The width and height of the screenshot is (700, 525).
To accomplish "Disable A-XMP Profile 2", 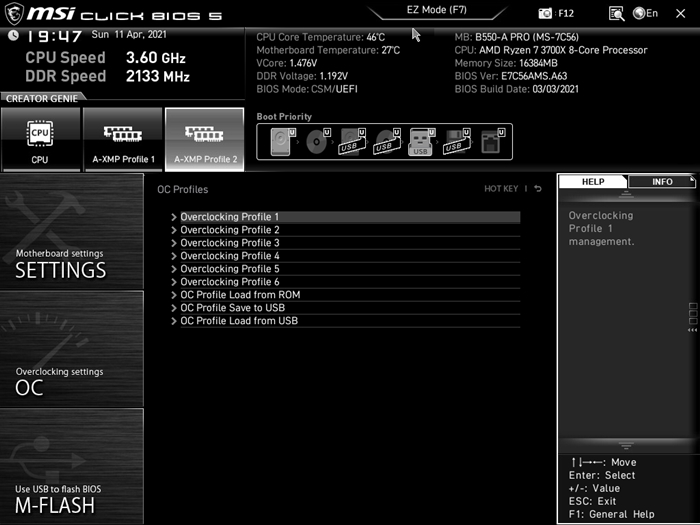I will 205,139.
